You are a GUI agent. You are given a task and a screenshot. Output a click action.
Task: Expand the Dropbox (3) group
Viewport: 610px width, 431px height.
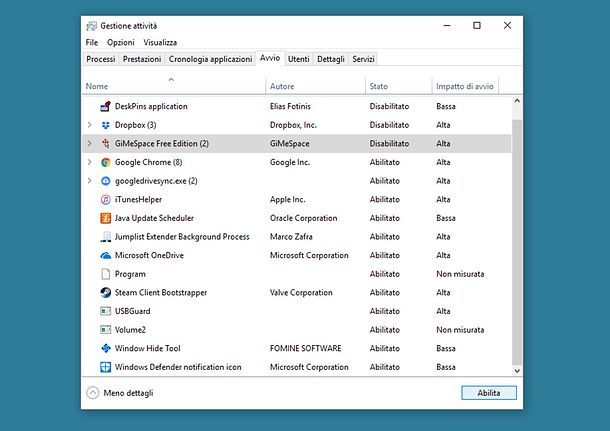(89, 125)
